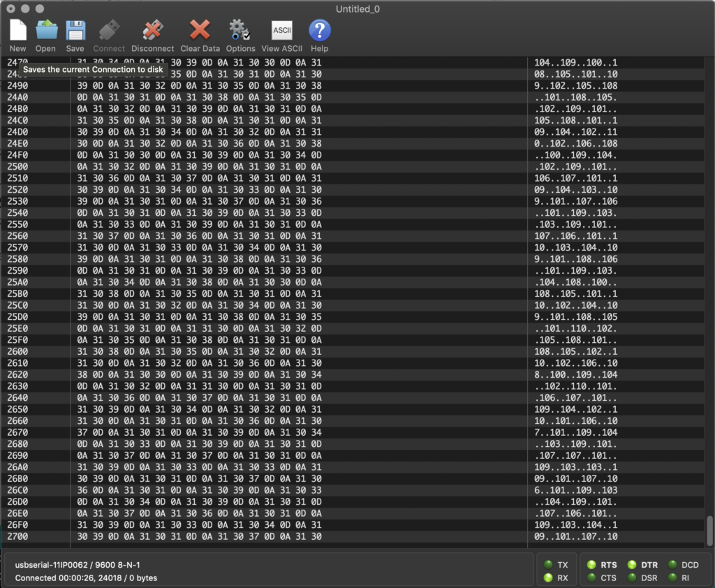
Task: Disconnect from the serial port
Action: click(152, 31)
